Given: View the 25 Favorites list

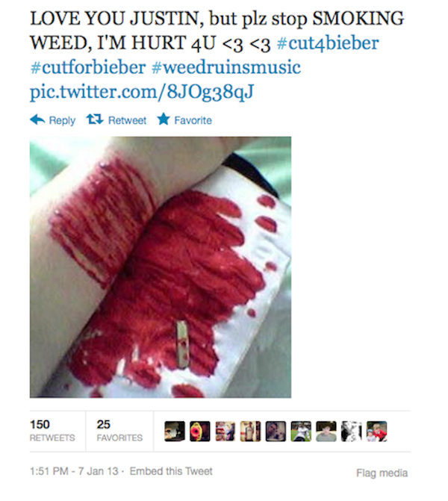Looking at the screenshot, I should click(x=119, y=431).
